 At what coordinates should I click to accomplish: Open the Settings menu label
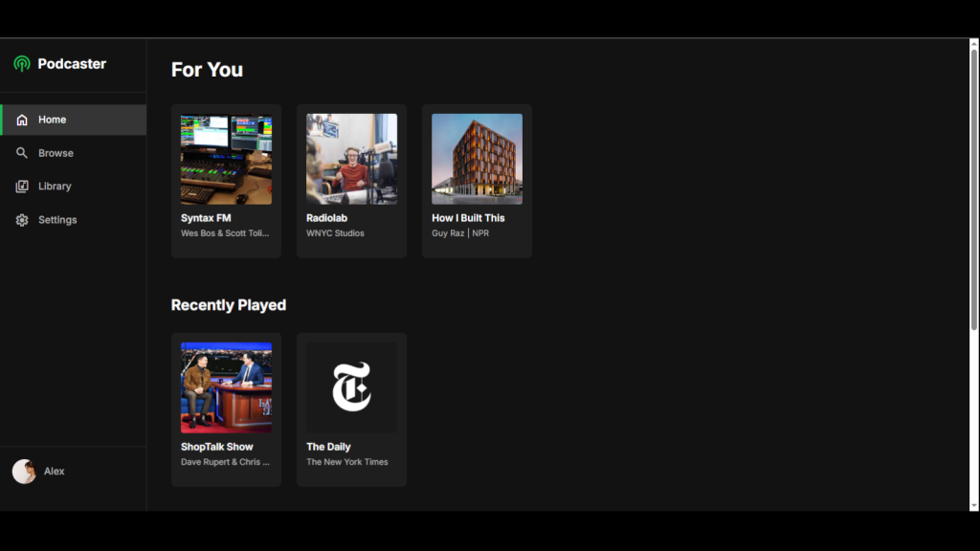[x=57, y=220]
